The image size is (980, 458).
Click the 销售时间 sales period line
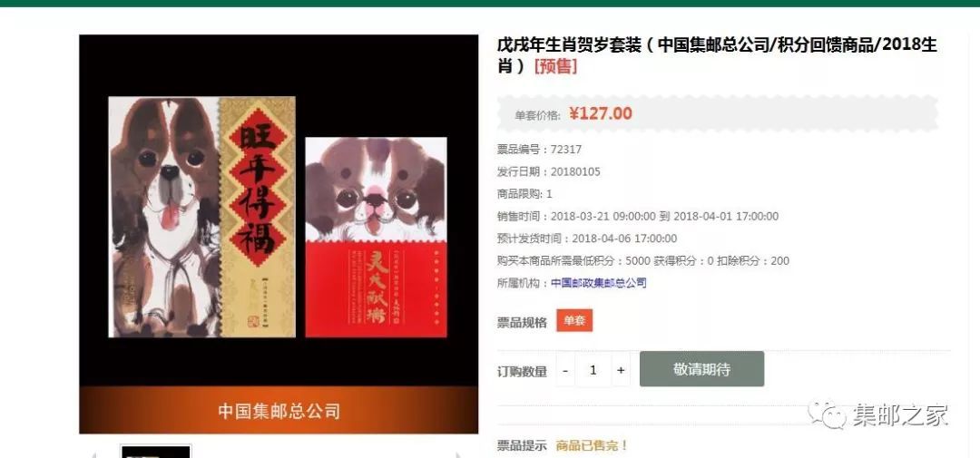click(x=638, y=216)
